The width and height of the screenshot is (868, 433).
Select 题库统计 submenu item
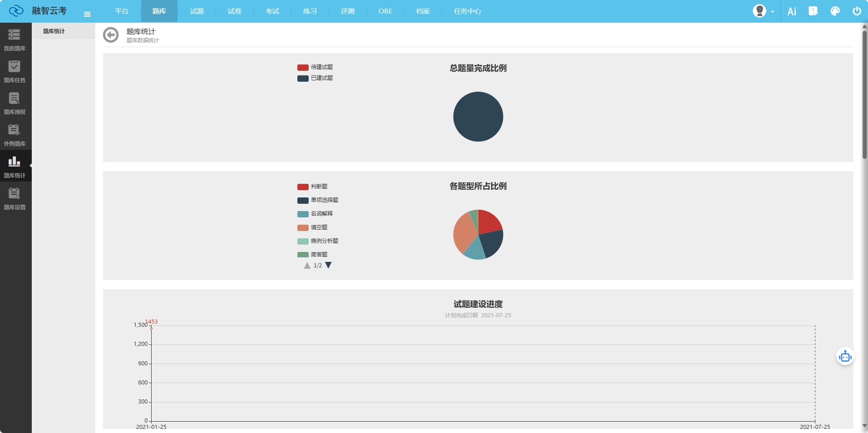(x=54, y=31)
